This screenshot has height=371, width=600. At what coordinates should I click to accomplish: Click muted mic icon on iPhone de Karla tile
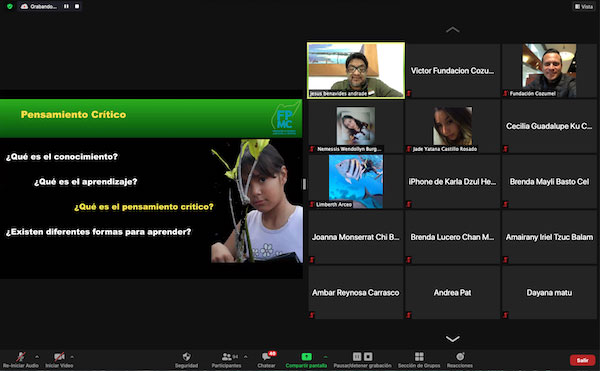coord(409,204)
